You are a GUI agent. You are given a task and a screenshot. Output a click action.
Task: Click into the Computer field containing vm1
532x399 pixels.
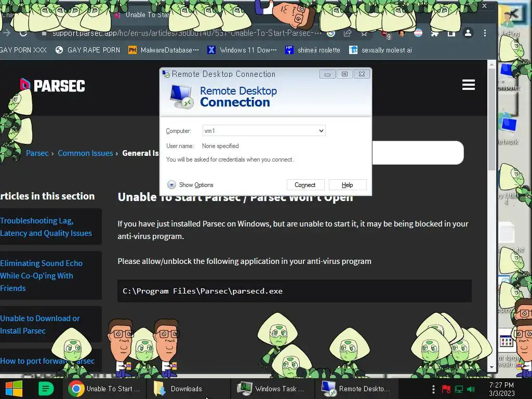coord(263,130)
